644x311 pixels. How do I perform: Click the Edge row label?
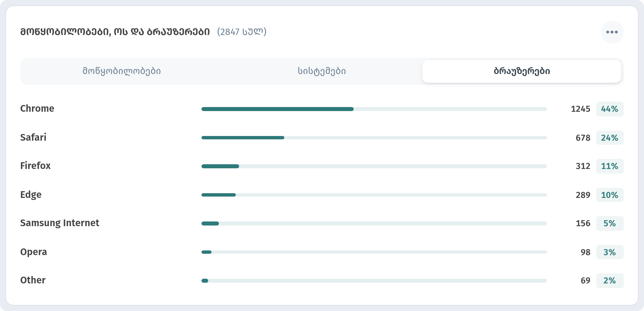(x=31, y=195)
